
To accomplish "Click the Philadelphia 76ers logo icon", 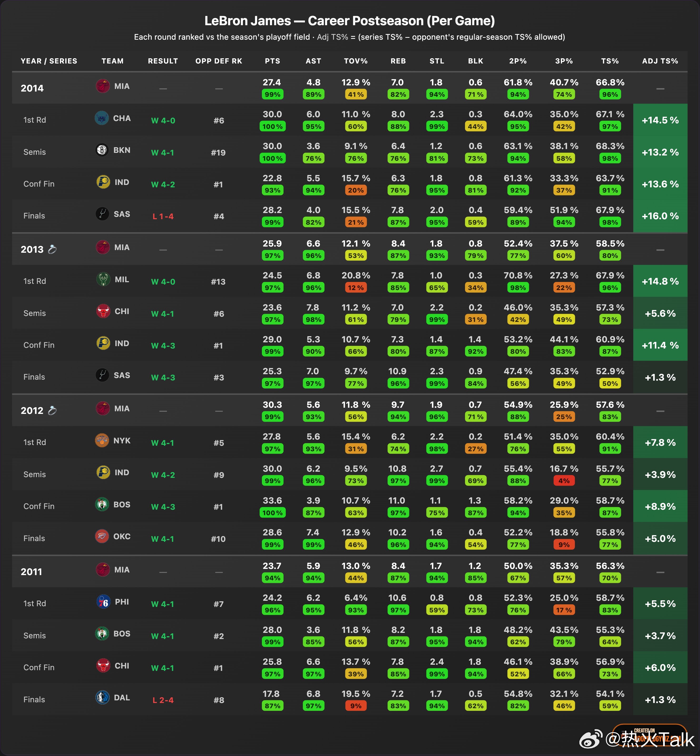I will [103, 602].
